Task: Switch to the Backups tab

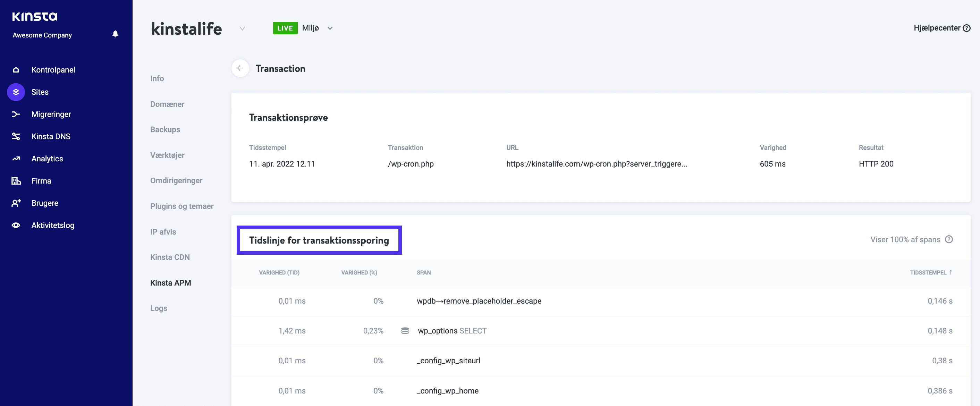Action: click(x=165, y=129)
